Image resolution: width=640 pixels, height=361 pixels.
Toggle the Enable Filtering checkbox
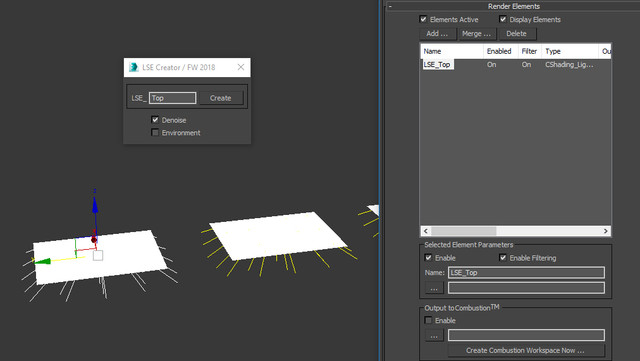(503, 258)
